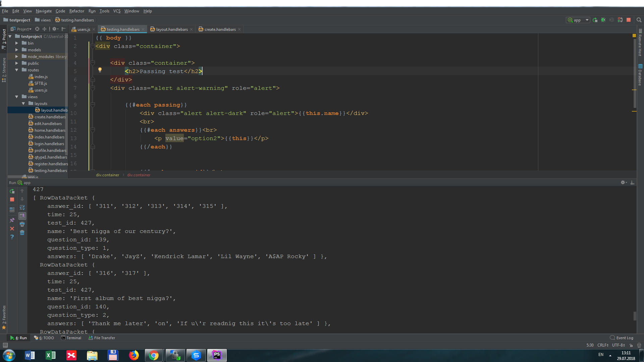The image size is (644, 362).
Task: Change line separator CRLF in status bar
Action: click(x=603, y=345)
